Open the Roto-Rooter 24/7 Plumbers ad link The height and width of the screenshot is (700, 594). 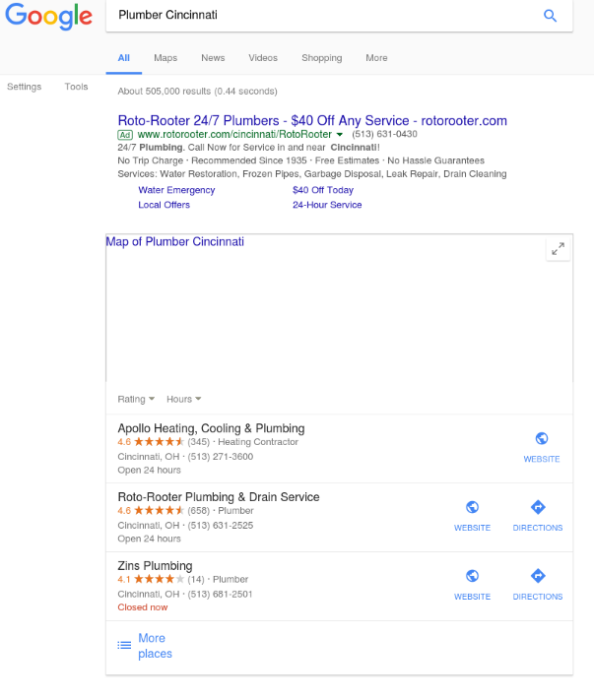click(312, 120)
